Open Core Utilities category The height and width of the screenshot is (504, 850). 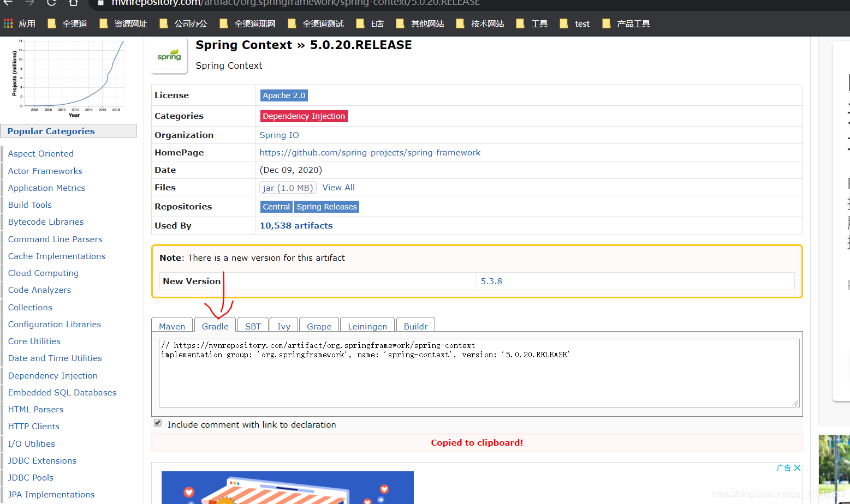point(34,341)
